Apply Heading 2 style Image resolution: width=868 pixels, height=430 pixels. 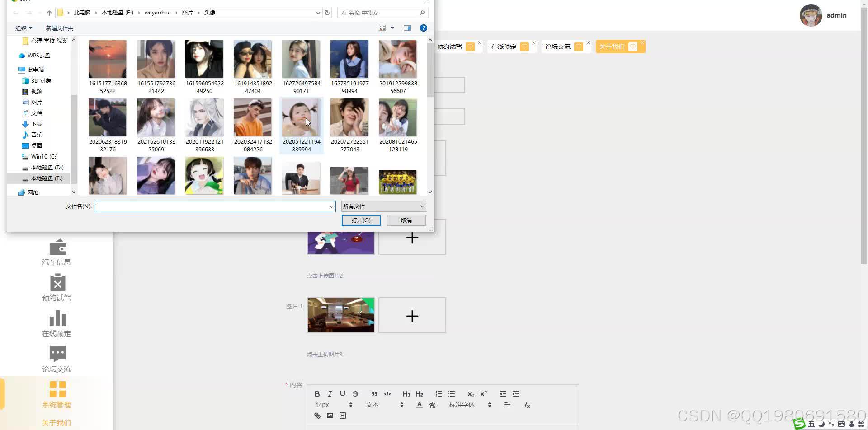pyautogui.click(x=419, y=394)
